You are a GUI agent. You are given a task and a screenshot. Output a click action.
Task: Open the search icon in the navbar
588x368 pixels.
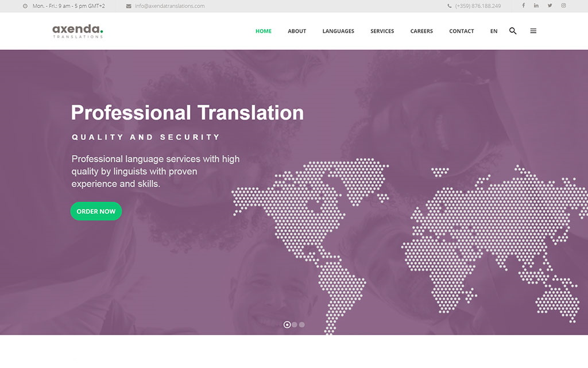tap(513, 31)
